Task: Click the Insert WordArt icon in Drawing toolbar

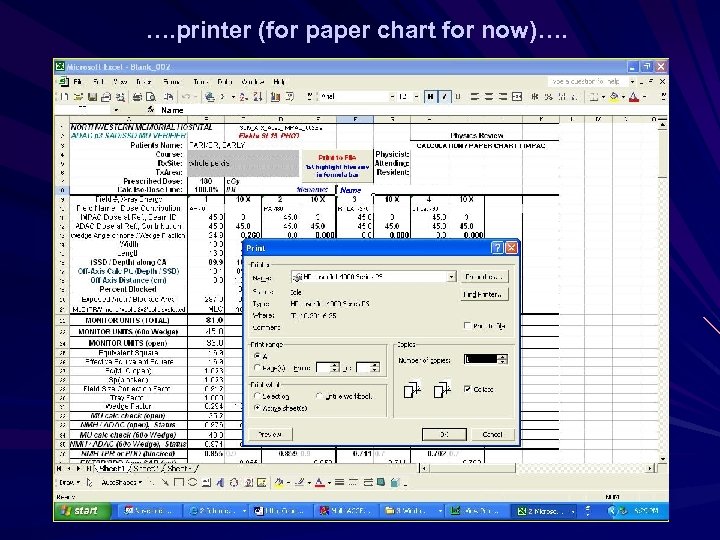Action: (220, 482)
